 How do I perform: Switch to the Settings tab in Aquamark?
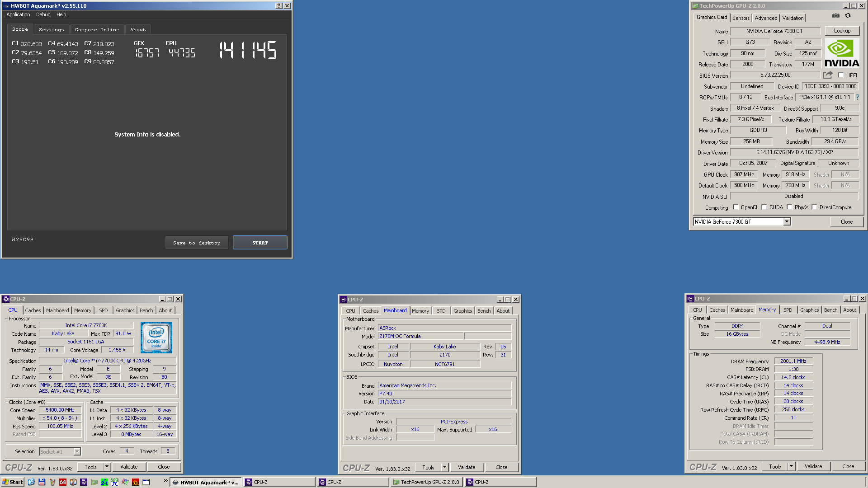coord(52,29)
